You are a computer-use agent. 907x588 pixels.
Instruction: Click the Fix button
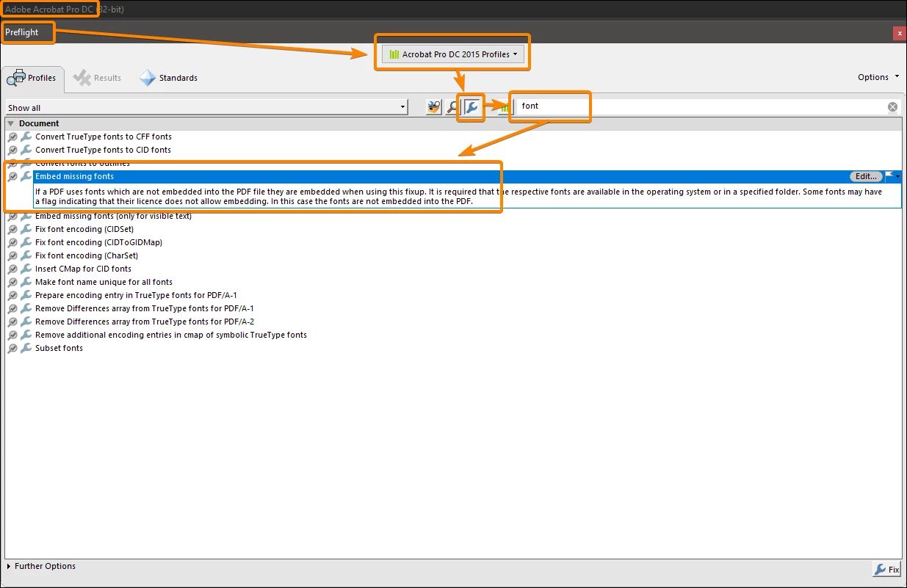coord(886,569)
